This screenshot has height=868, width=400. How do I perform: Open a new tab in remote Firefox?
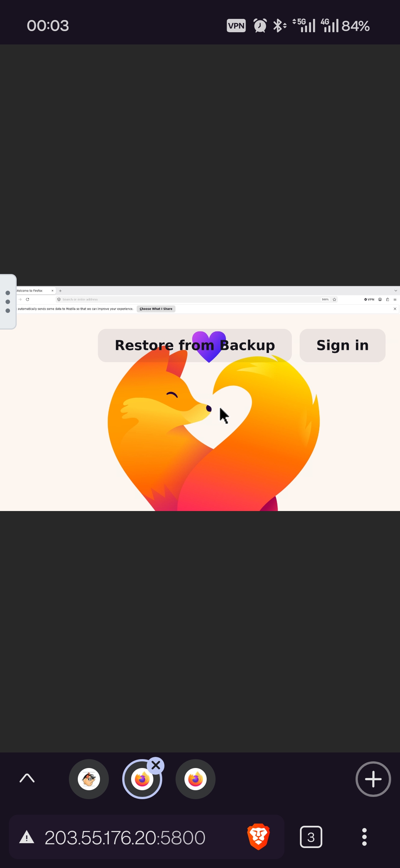click(60, 291)
